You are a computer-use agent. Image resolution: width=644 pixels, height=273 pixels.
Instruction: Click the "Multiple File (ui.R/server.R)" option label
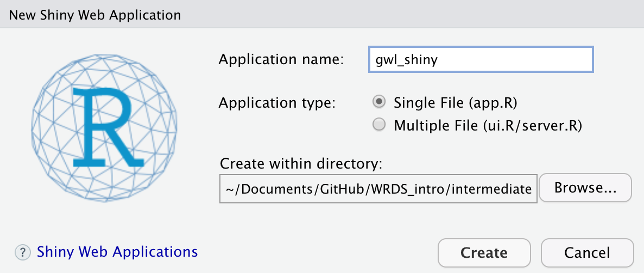click(x=488, y=126)
